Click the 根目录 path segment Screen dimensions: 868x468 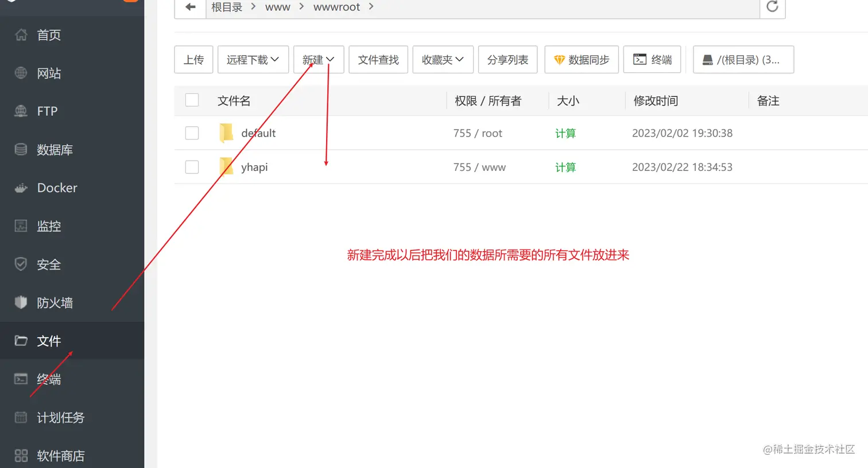click(227, 7)
